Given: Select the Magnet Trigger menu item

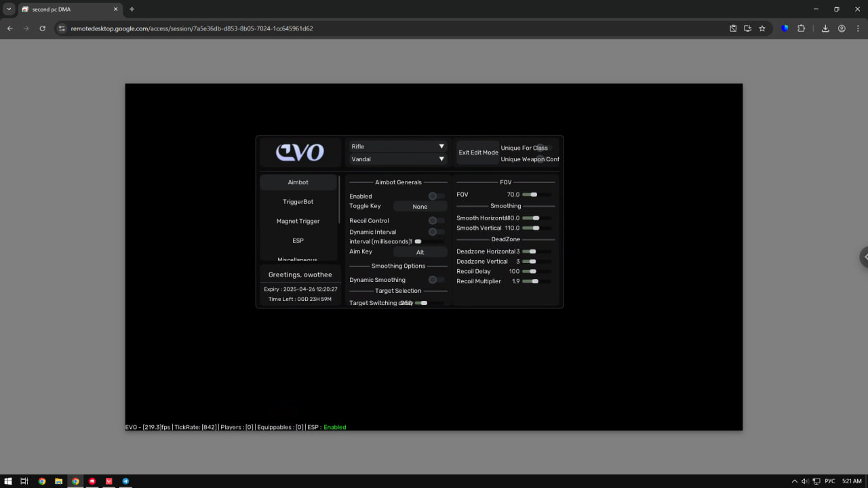Looking at the screenshot, I should coord(298,221).
